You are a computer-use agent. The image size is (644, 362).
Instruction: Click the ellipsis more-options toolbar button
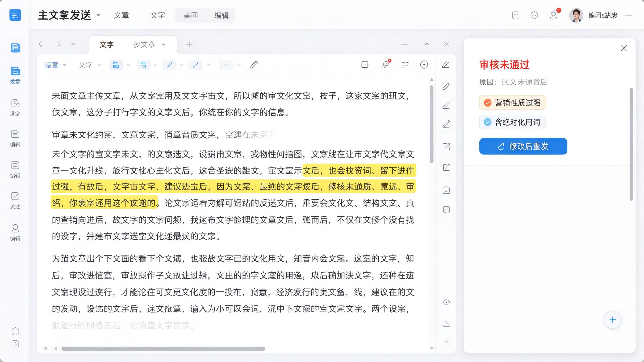tap(226, 65)
